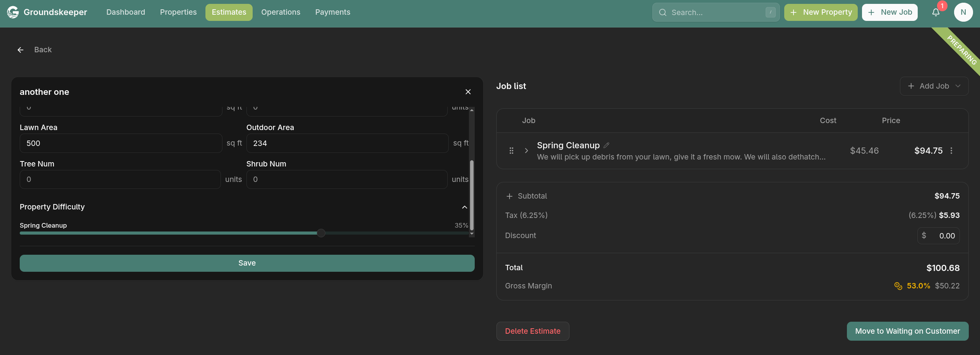
Task: Click the notifications bell icon
Action: [936, 12]
